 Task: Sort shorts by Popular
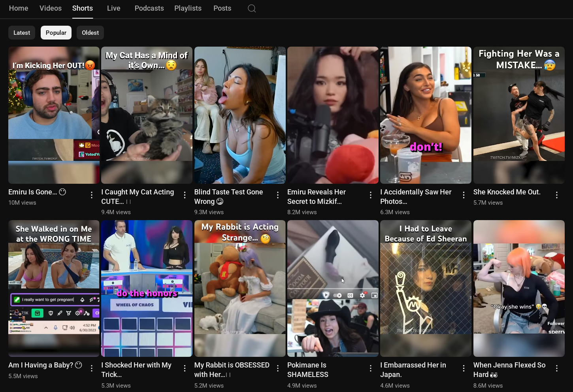point(56,33)
